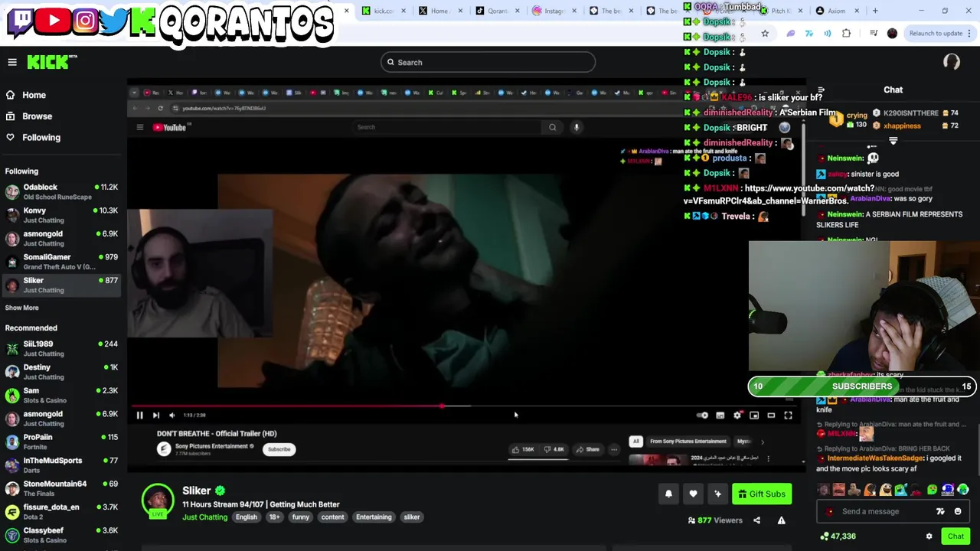
Task: Select Sliker channel in Following list
Action: [61, 285]
